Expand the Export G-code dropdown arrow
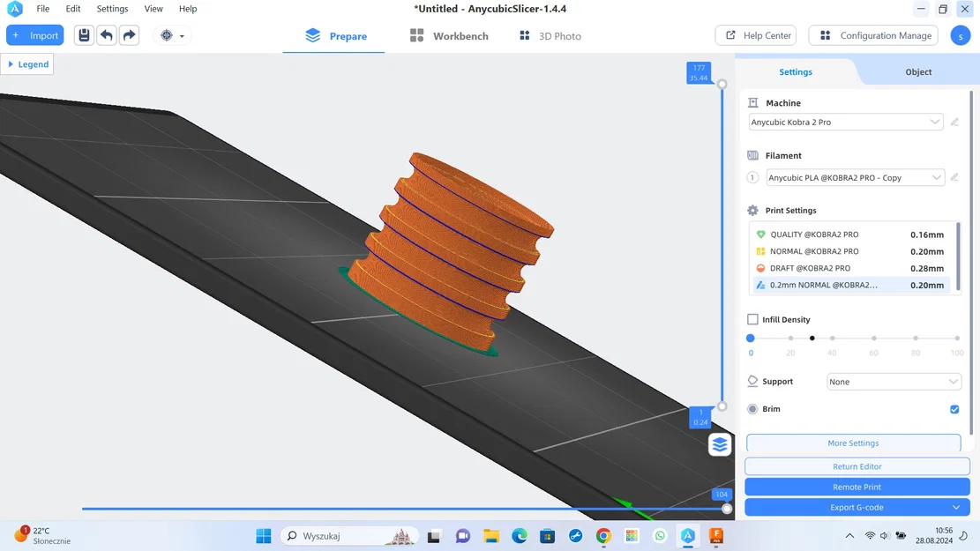 coord(956,507)
